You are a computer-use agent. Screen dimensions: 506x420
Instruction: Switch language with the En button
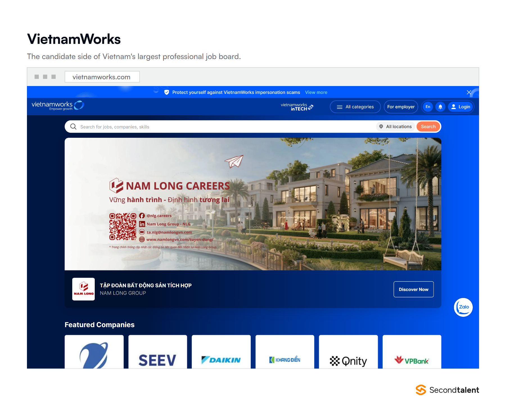428,107
